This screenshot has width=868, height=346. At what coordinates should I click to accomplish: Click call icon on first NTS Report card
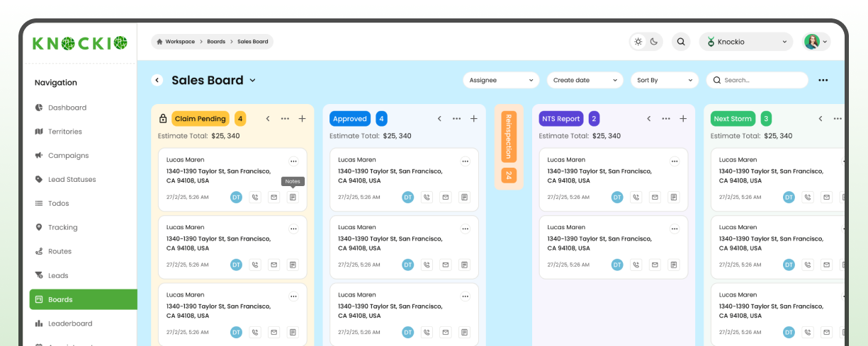pos(636,197)
